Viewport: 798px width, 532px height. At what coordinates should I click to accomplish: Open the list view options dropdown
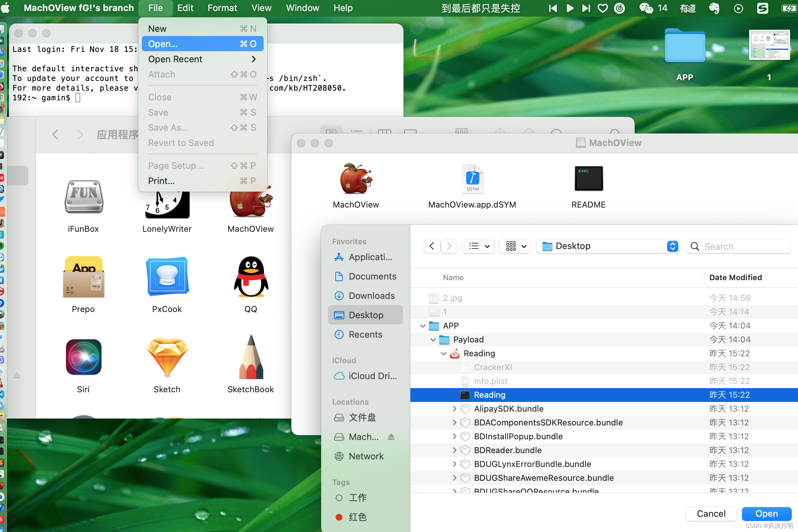click(x=479, y=246)
